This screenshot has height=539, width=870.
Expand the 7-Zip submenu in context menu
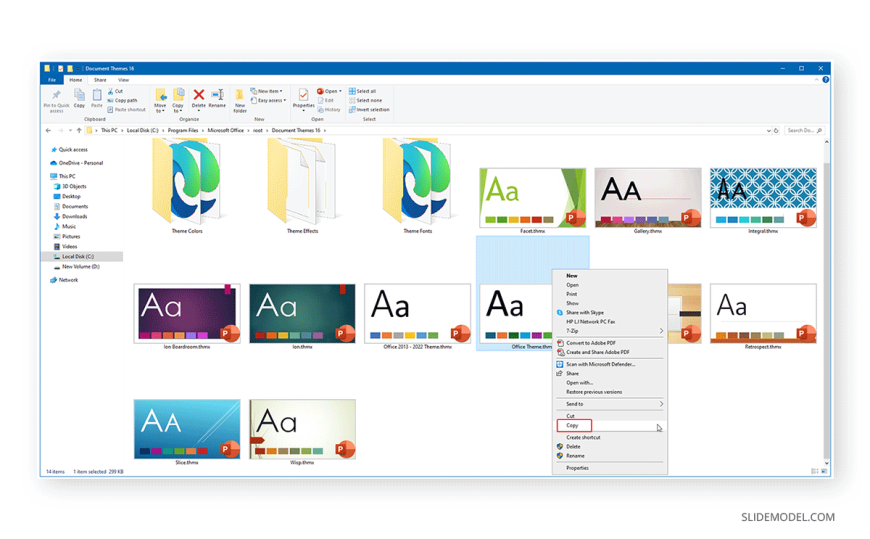[x=610, y=331]
